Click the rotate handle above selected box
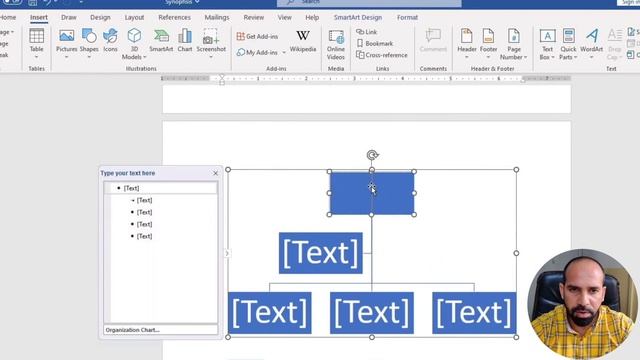This screenshot has width=640, height=360. 372,155
